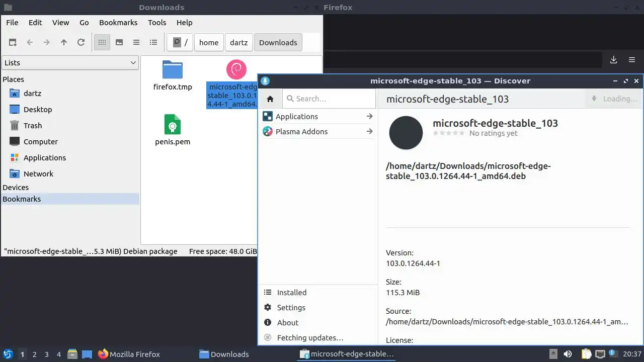
Task: Select the Debian package file icon
Action: 236,69
